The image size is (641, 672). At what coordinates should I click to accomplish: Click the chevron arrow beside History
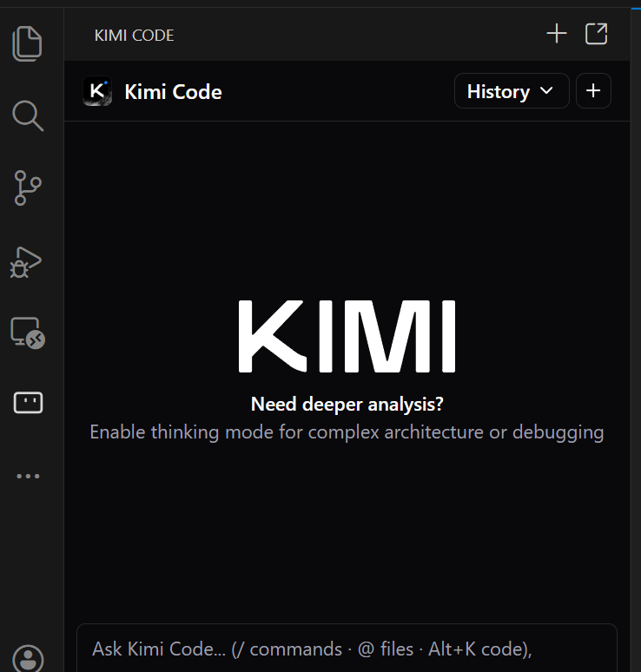point(546,91)
